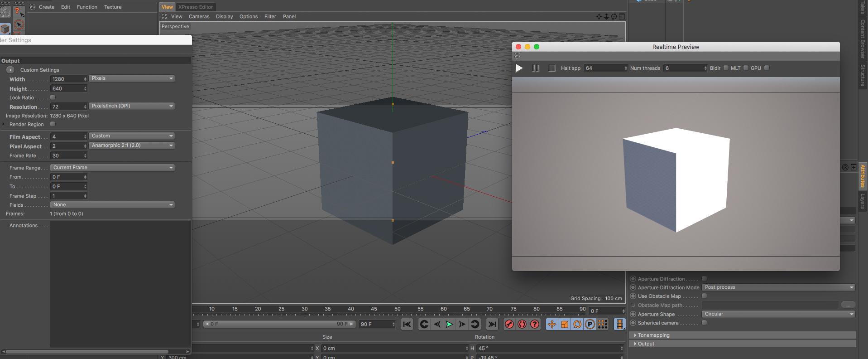Screen dimensions: 868x359
Task: Enable the GPU checkbox
Action: point(767,68)
